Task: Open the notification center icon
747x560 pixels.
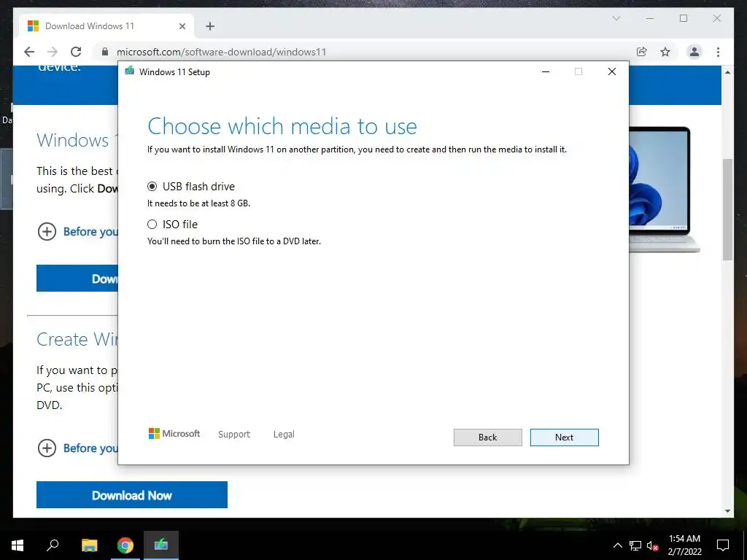Action: click(723, 545)
